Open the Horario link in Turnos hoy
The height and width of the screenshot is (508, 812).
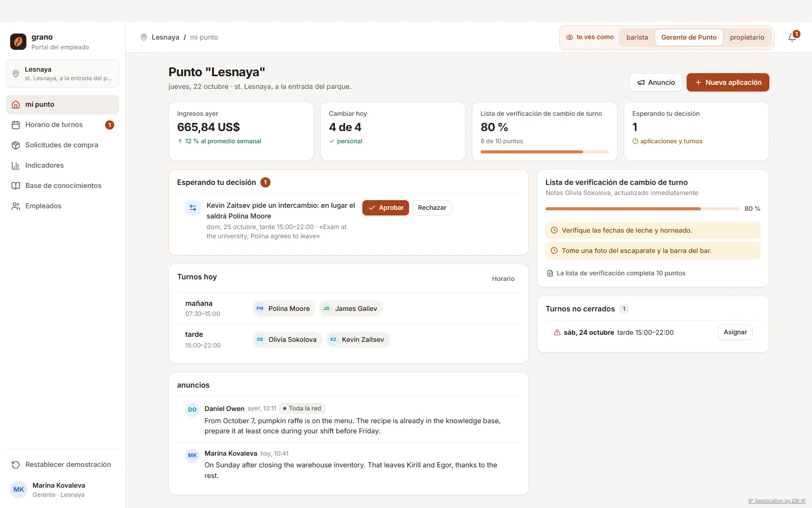(x=503, y=279)
